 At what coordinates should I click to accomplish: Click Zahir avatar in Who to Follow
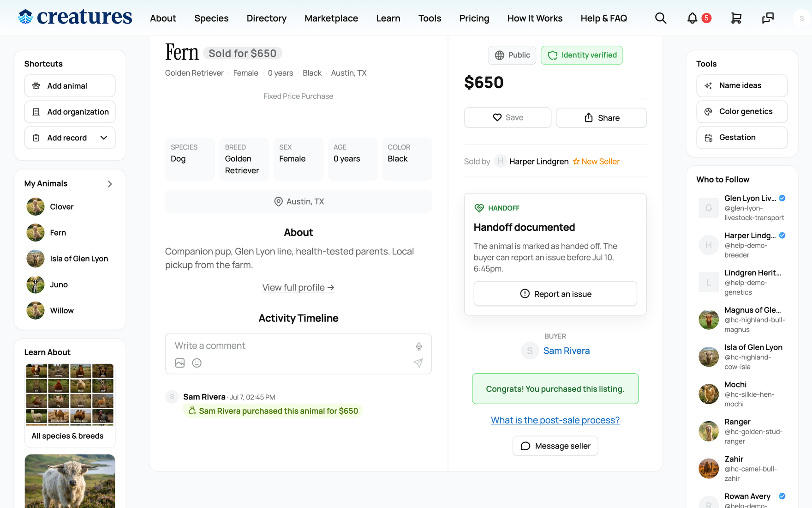pos(709,469)
